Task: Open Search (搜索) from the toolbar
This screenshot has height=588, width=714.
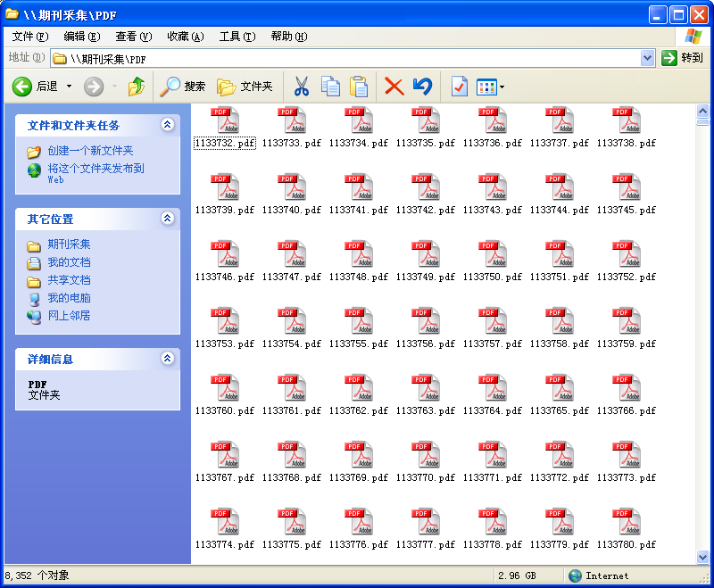Action: [183, 87]
